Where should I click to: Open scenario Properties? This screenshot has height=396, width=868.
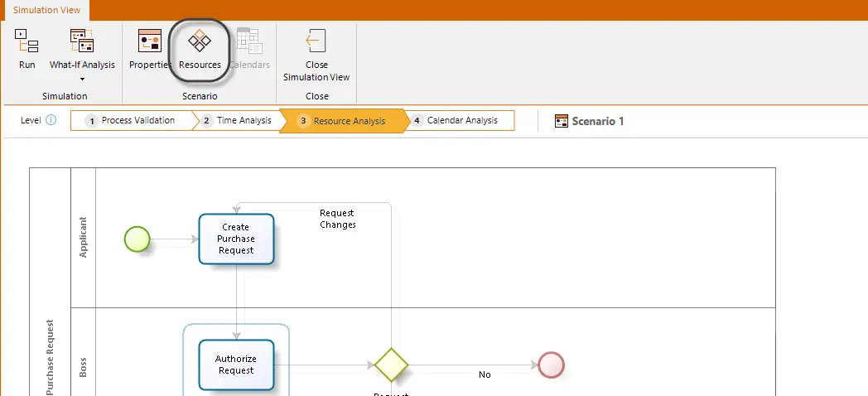click(149, 50)
